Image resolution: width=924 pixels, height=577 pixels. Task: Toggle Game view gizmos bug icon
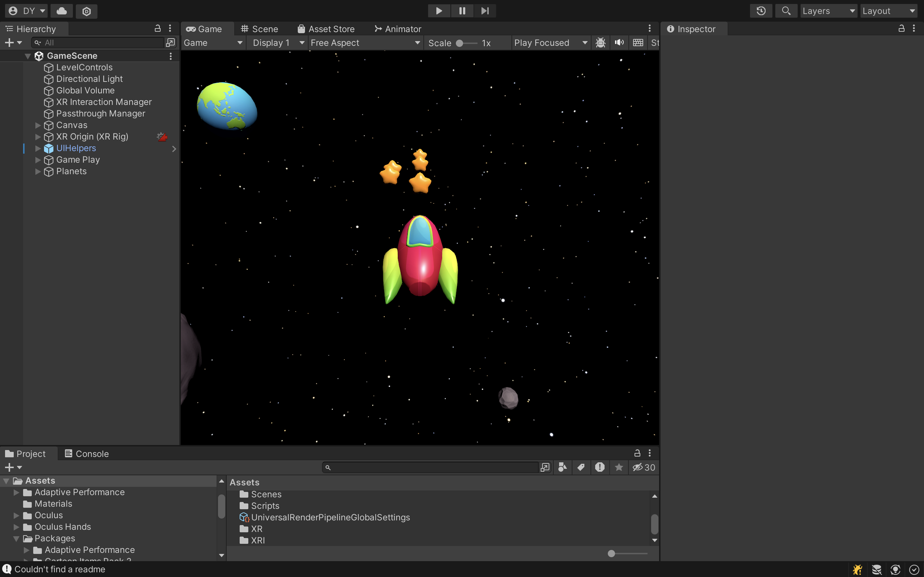[x=600, y=43]
